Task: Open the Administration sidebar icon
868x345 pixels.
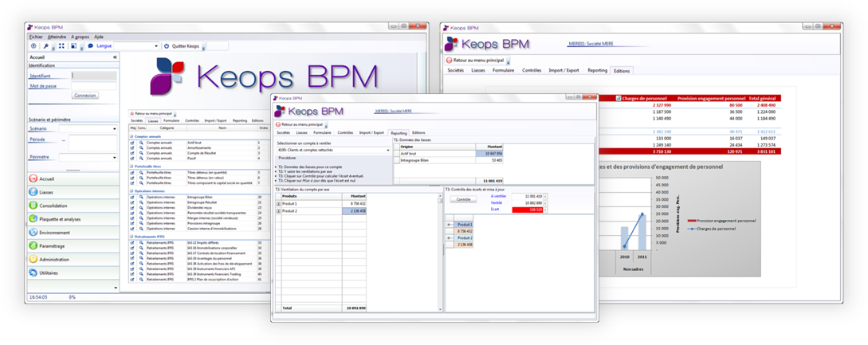Action: coord(33,259)
